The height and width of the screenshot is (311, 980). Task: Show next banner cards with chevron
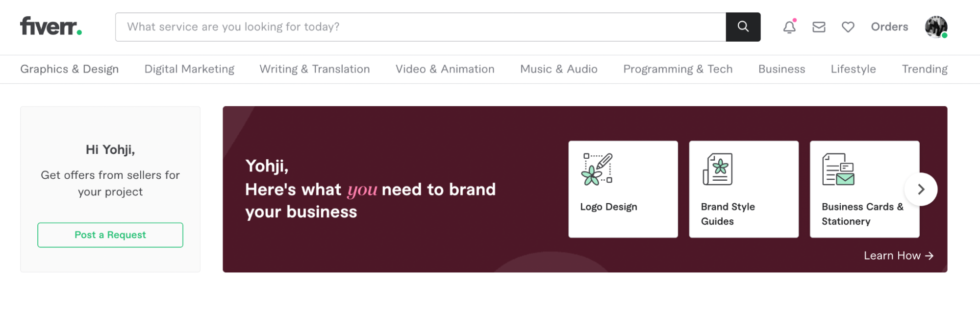pos(921,189)
